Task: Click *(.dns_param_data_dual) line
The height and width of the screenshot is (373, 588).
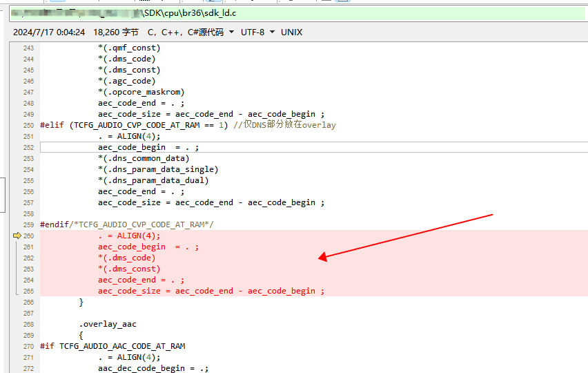Action: (x=153, y=180)
